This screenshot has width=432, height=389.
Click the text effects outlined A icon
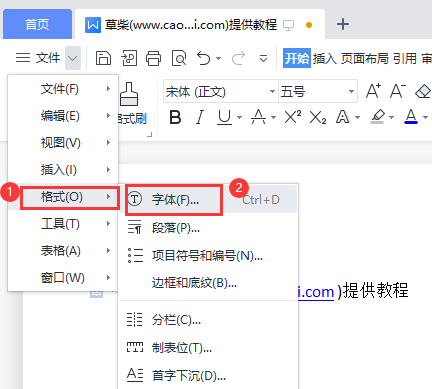(x=342, y=117)
